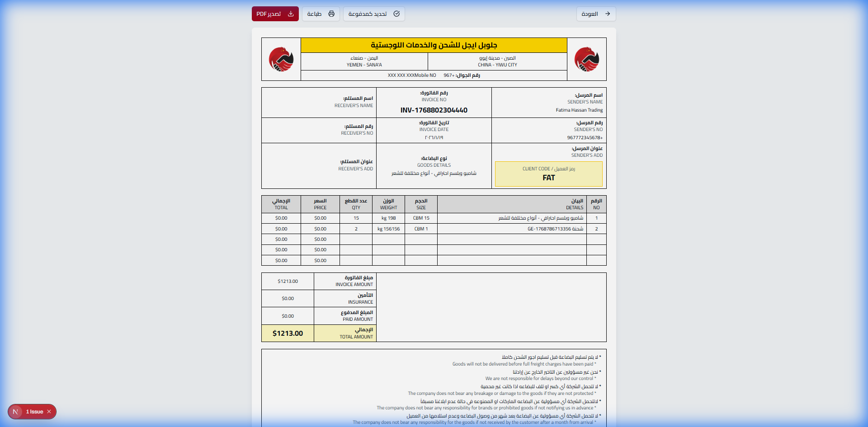Click the right company eagle logo
868x427 pixels.
pyautogui.click(x=586, y=59)
